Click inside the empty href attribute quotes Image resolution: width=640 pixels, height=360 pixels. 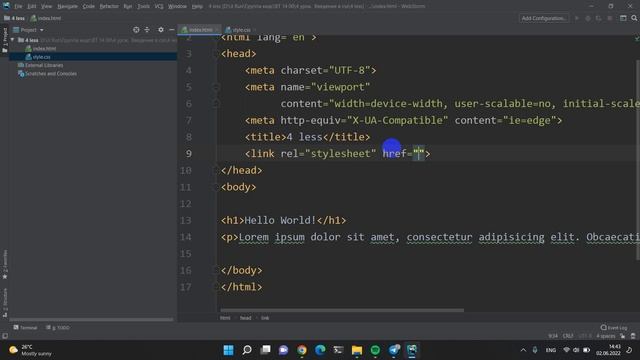pyautogui.click(x=419, y=154)
